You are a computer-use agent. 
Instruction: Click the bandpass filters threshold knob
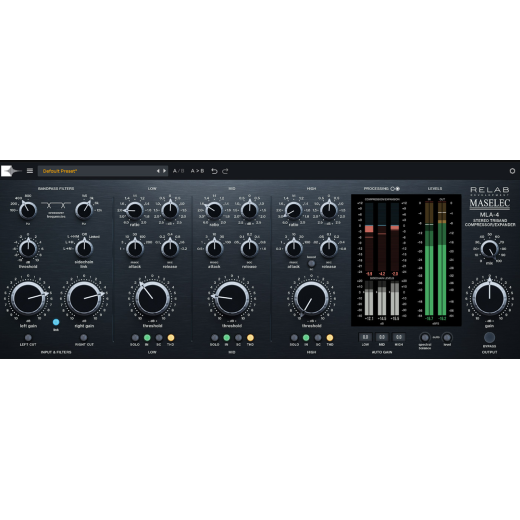click(28, 248)
